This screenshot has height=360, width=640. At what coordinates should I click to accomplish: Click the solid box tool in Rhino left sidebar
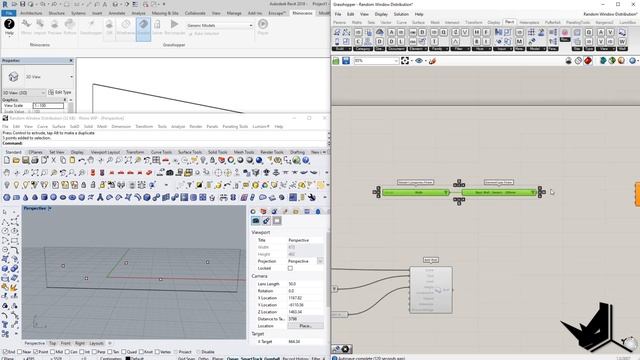(x=5, y=269)
